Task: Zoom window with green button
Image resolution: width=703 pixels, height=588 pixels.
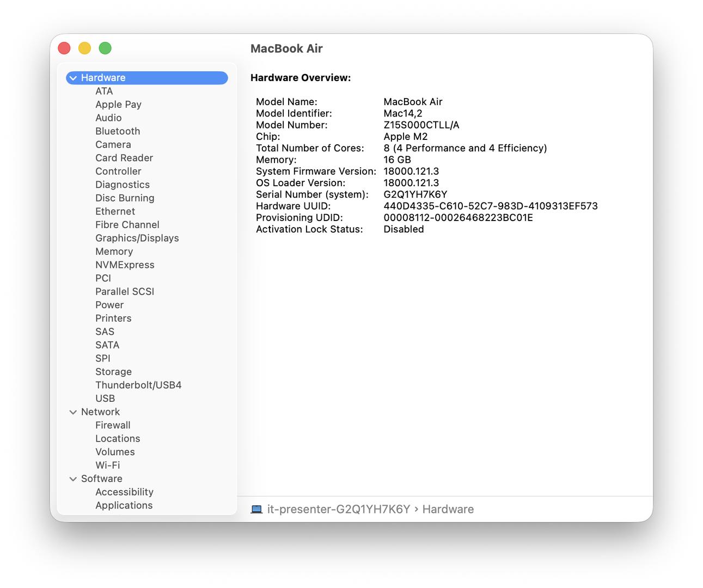Action: (x=105, y=48)
